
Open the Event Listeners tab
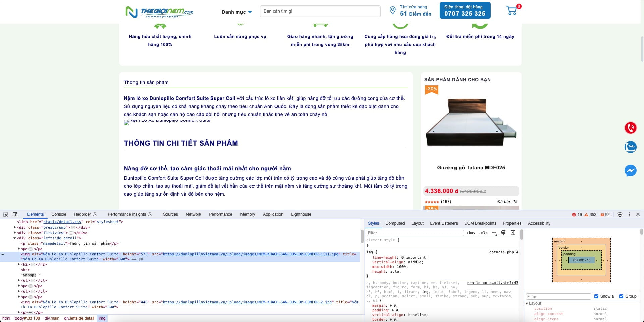[444, 223]
